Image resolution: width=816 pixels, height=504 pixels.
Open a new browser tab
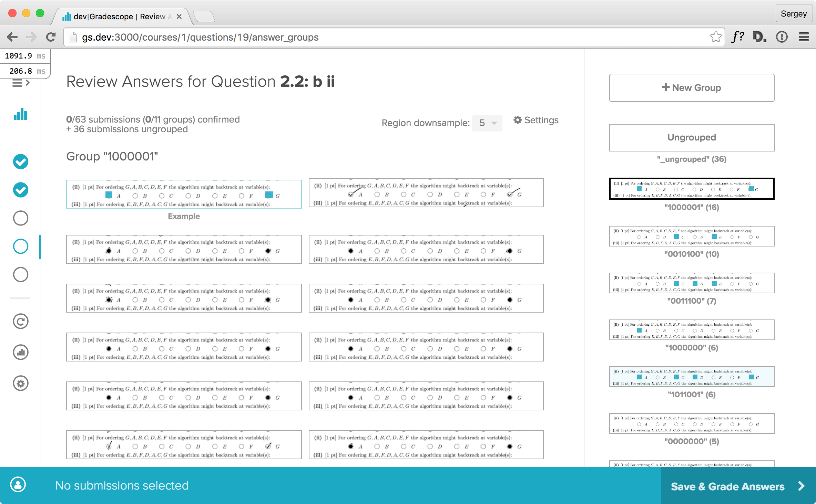click(x=204, y=17)
